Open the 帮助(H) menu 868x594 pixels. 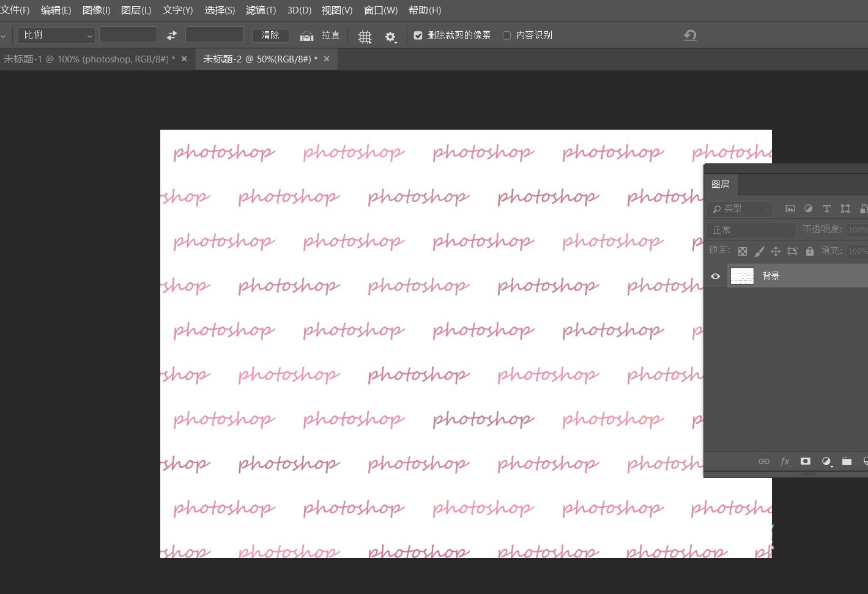(425, 10)
